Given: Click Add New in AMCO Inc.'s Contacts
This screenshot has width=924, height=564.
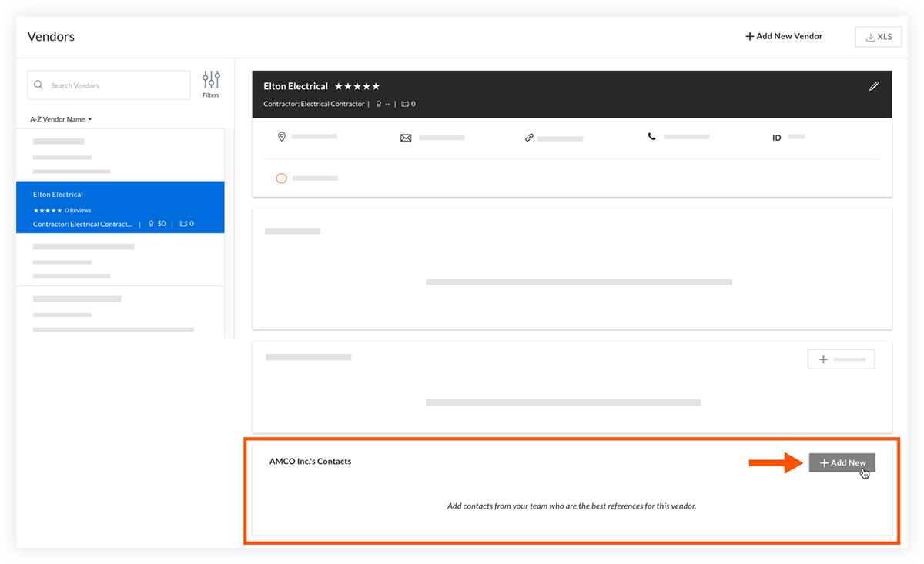Looking at the screenshot, I should [x=842, y=462].
